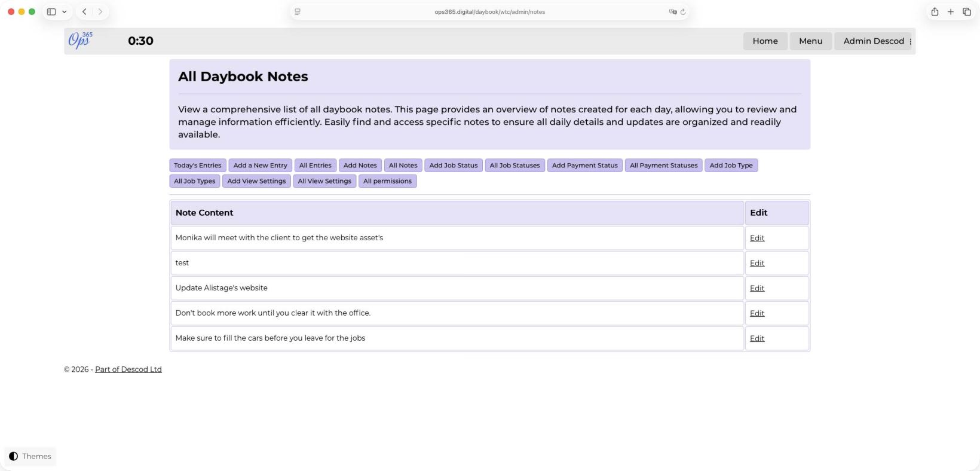
Task: Toggle the Safari sidebar icon
Action: coord(51,11)
